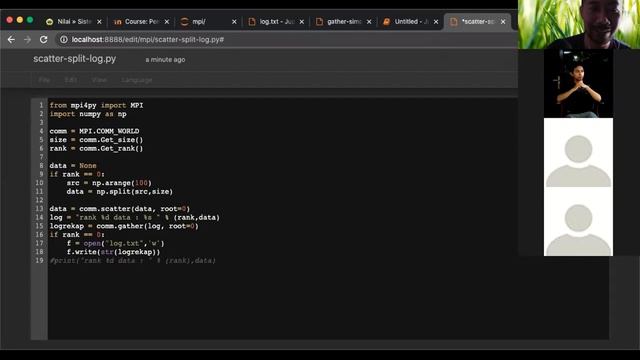Image resolution: width=640 pixels, height=360 pixels.
Task: Click the log.txt tab file favicon
Action: coord(252,22)
